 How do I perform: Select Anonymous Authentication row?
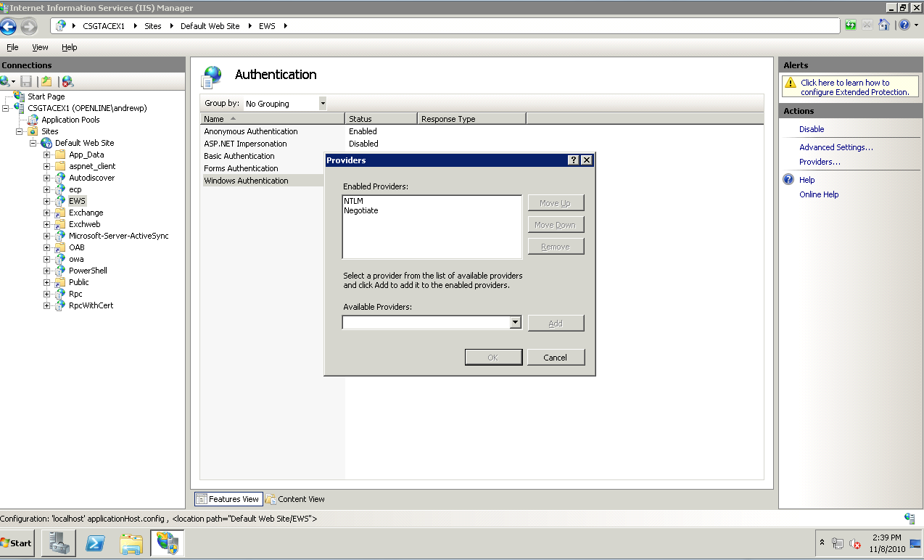(251, 131)
